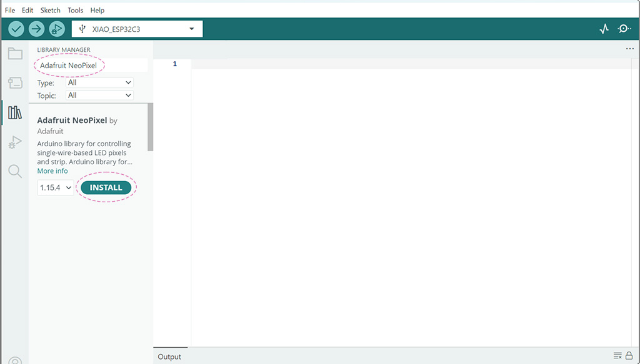Click the Verify sketch checkmark button

pyautogui.click(x=16, y=29)
